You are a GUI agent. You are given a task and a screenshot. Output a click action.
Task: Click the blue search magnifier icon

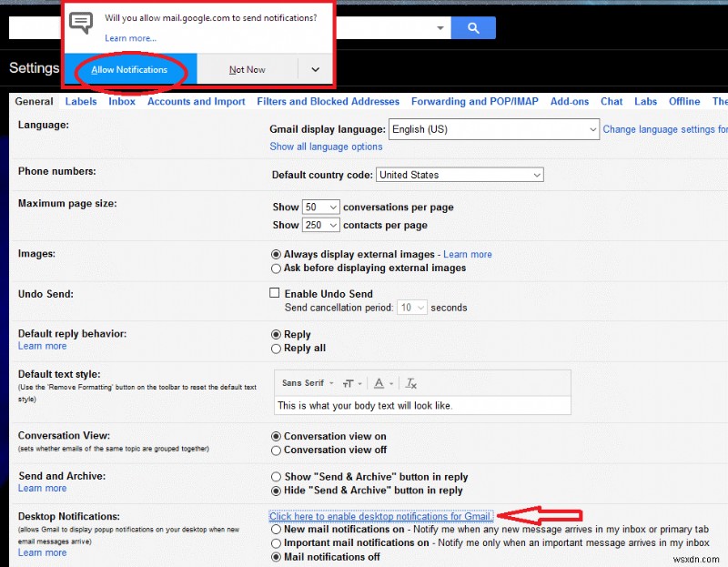[x=472, y=27]
